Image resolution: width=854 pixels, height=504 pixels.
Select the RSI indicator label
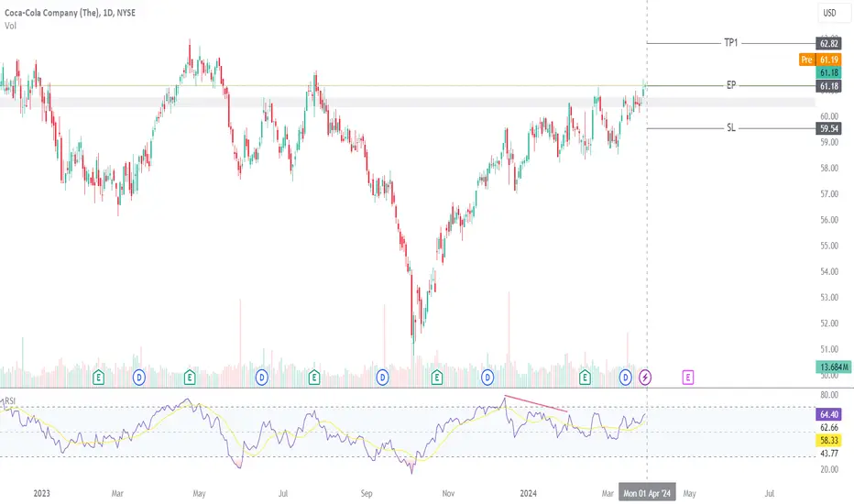tap(10, 401)
